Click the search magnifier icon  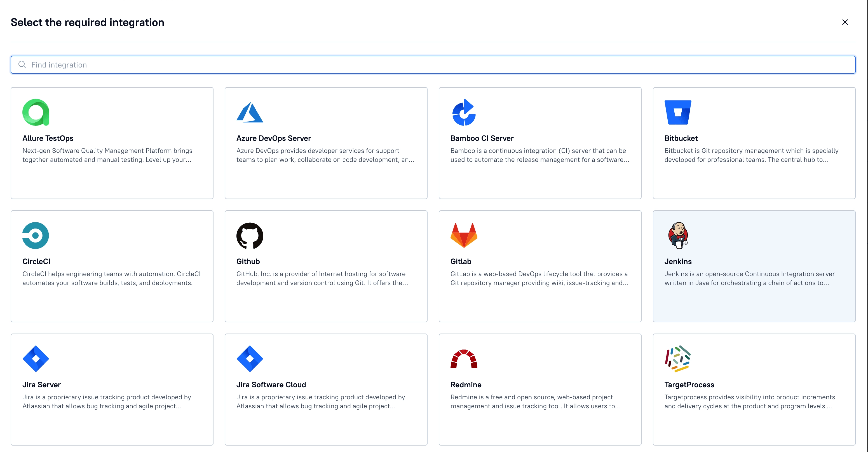click(x=22, y=64)
